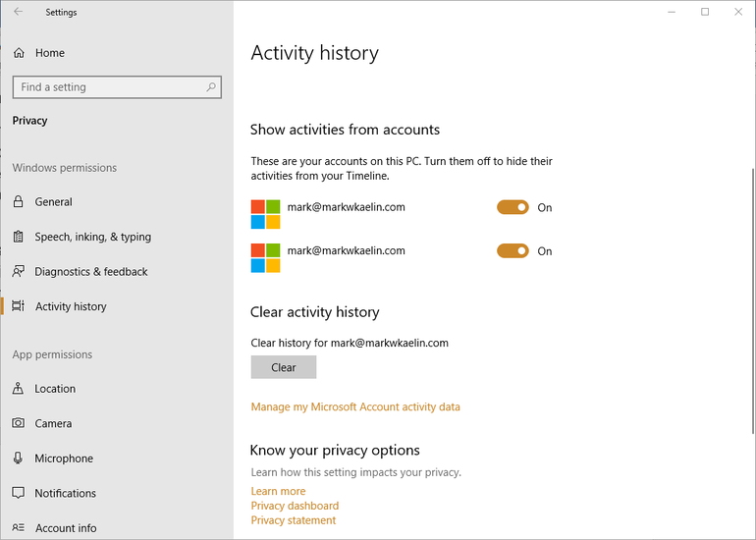Click the Camera icon in sidebar

pos(19,423)
